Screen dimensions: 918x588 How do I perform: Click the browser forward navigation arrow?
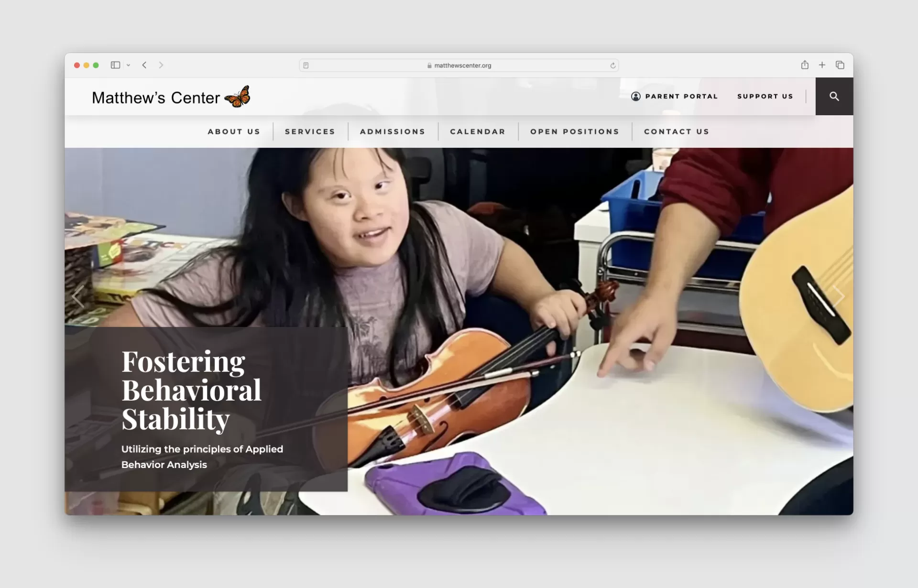coord(161,65)
